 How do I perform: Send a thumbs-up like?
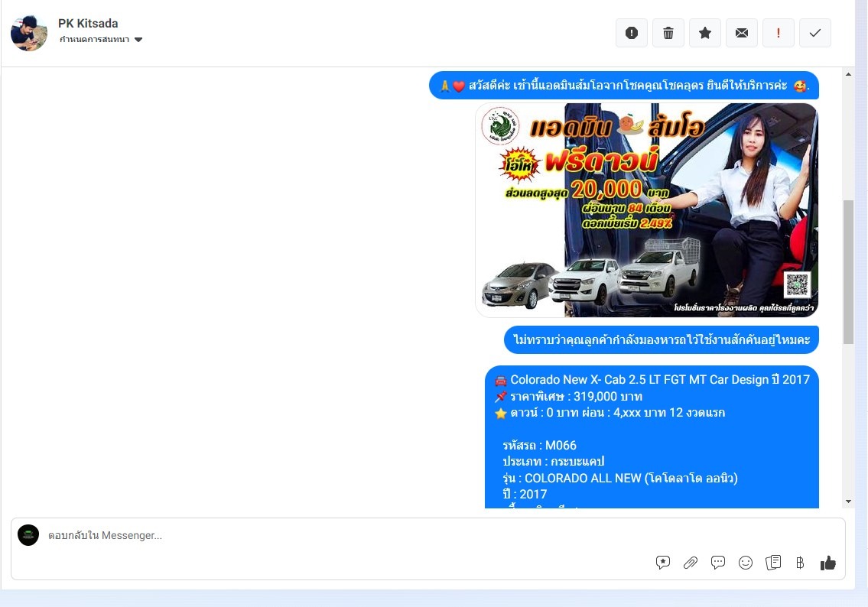(x=827, y=563)
